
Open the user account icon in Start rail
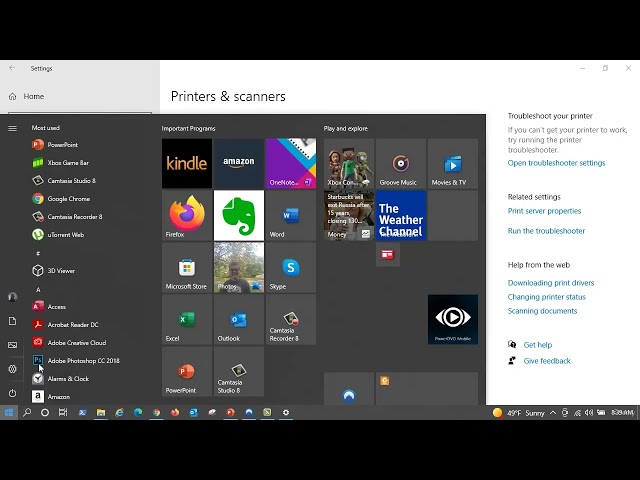pyautogui.click(x=13, y=297)
